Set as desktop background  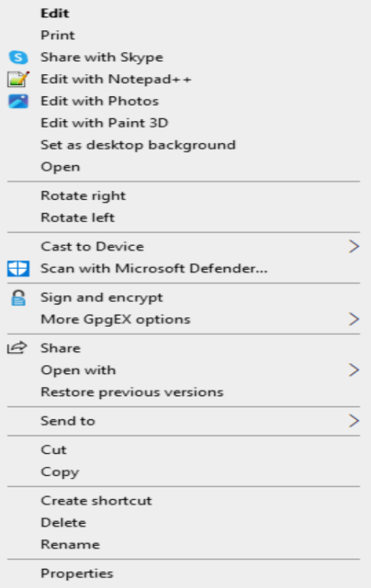click(138, 145)
